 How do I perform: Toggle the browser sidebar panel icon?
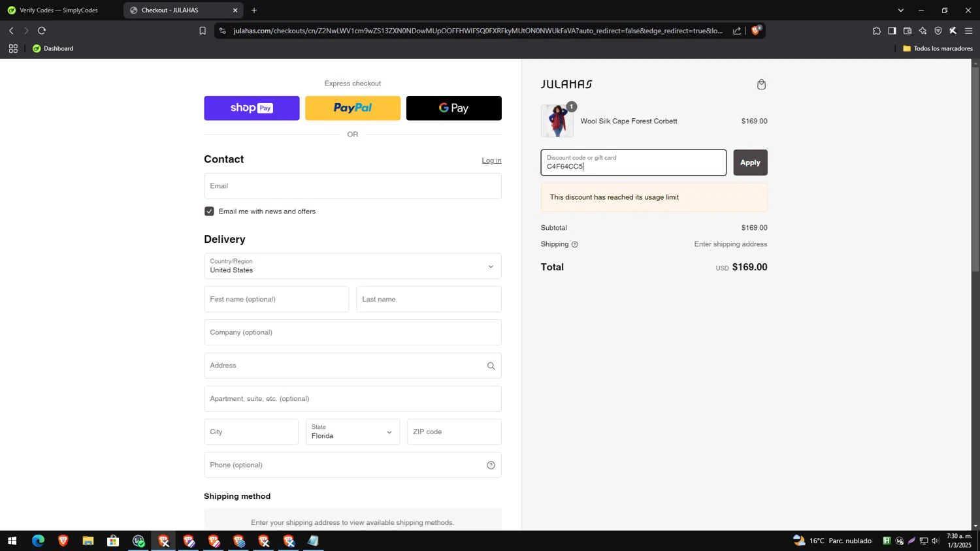pyautogui.click(x=892, y=31)
